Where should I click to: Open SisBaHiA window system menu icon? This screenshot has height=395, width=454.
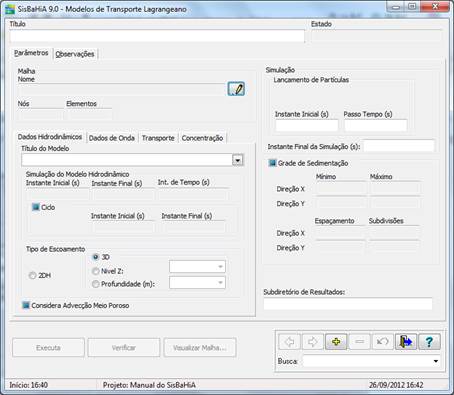tap(10, 9)
